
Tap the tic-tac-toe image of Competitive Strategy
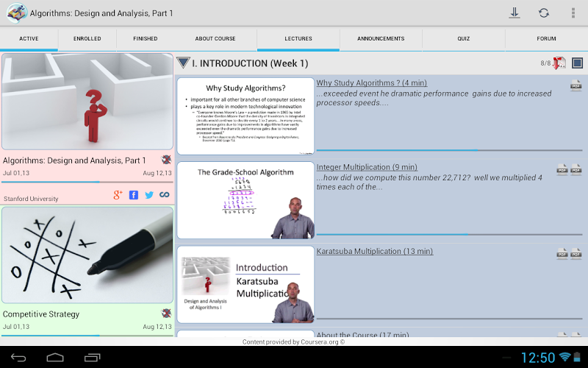[87, 255]
